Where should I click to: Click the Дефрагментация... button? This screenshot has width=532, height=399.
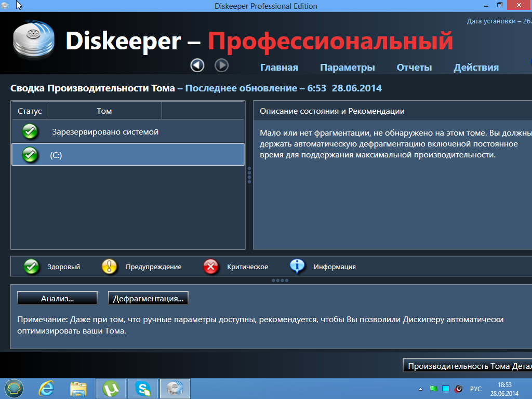(x=148, y=298)
